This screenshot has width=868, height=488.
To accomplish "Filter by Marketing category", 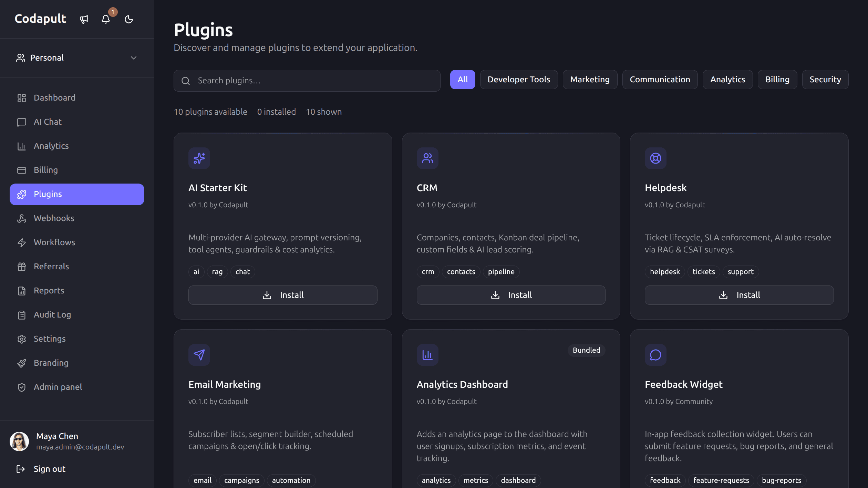I will coord(590,80).
